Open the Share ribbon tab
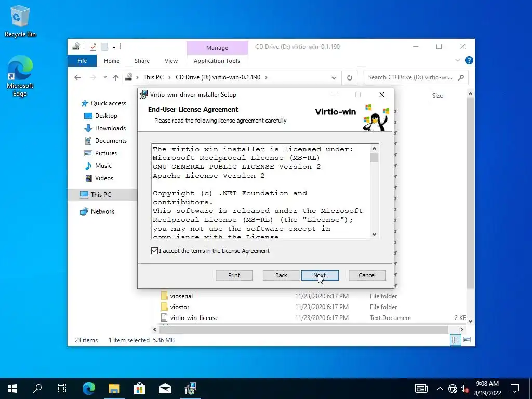This screenshot has width=532, height=399. (142, 61)
